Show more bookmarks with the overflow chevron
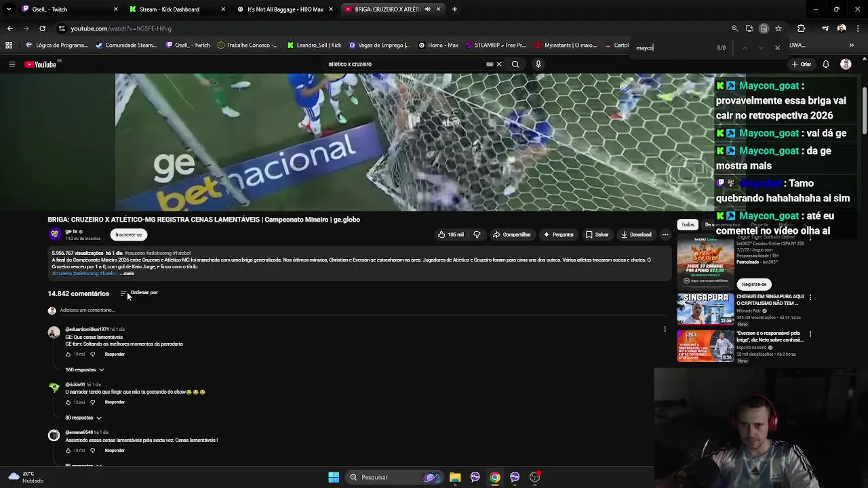This screenshot has width=868, height=488. 851,45
